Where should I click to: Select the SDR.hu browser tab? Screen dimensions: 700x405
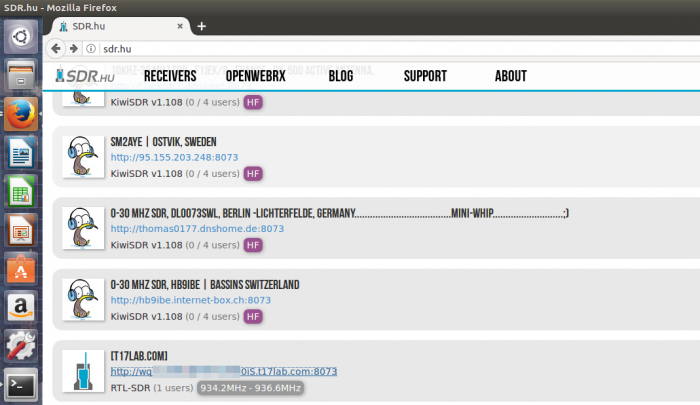(x=121, y=26)
